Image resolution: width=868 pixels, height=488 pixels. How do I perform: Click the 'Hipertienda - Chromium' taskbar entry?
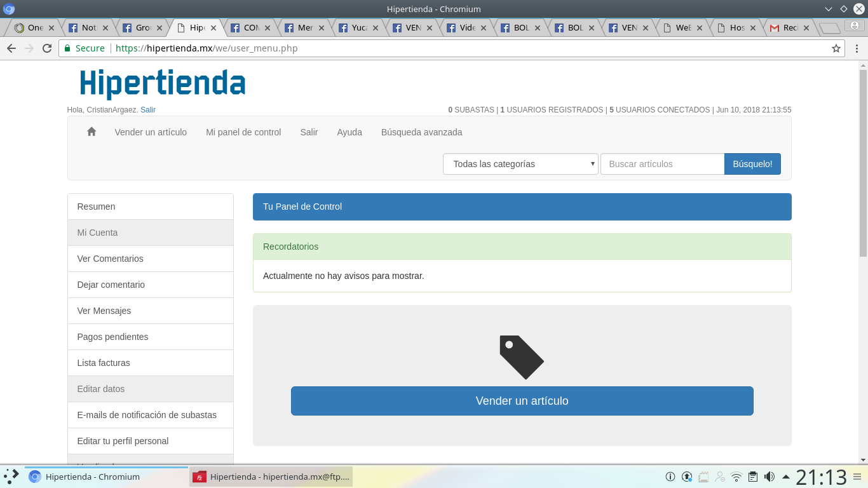pyautogui.click(x=107, y=477)
